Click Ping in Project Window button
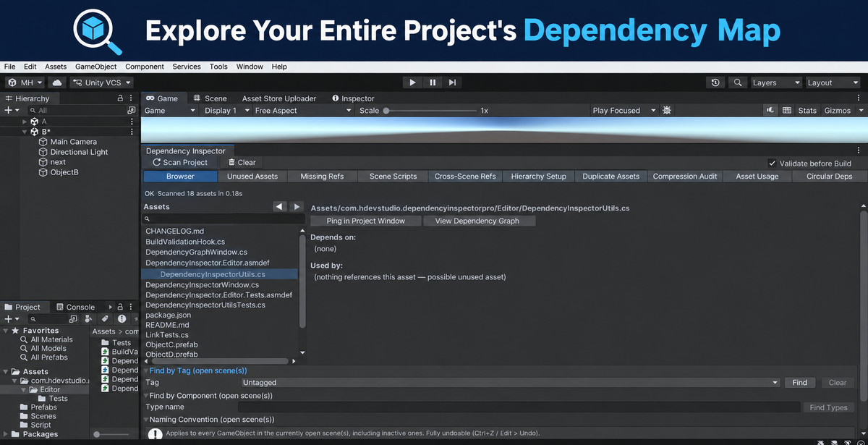This screenshot has width=868, height=445. pyautogui.click(x=366, y=221)
